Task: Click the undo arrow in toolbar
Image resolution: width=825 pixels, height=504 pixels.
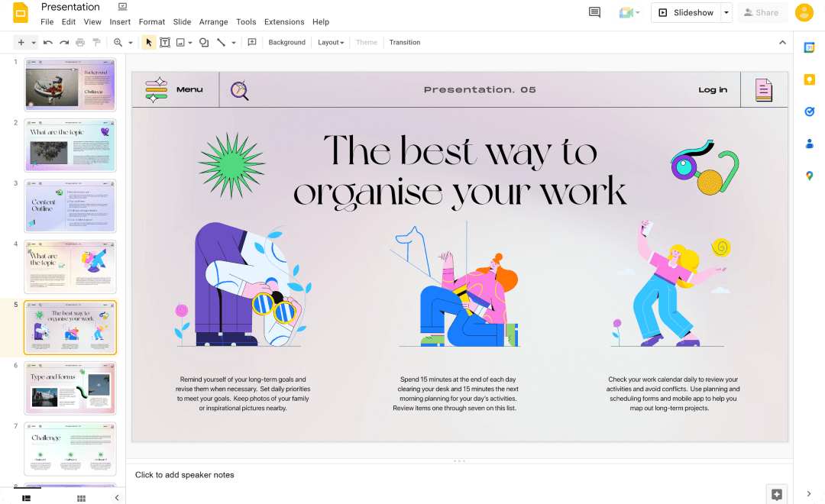Action: (x=48, y=43)
